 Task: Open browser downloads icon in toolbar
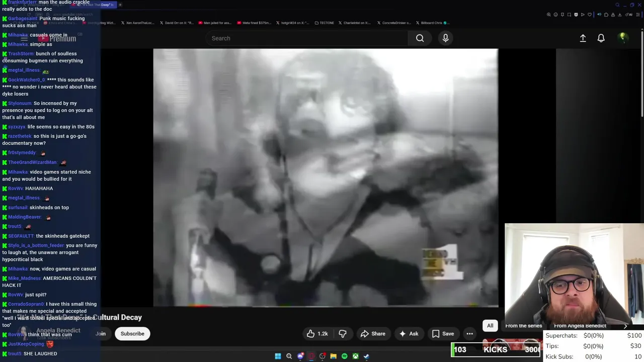point(620,15)
